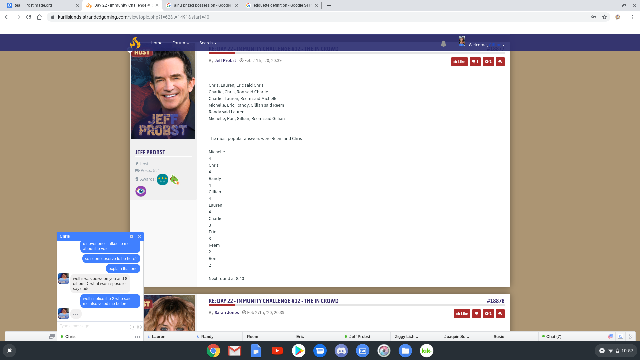
Task: Open first post's Immunity Challenge title link
Action: 273,49
